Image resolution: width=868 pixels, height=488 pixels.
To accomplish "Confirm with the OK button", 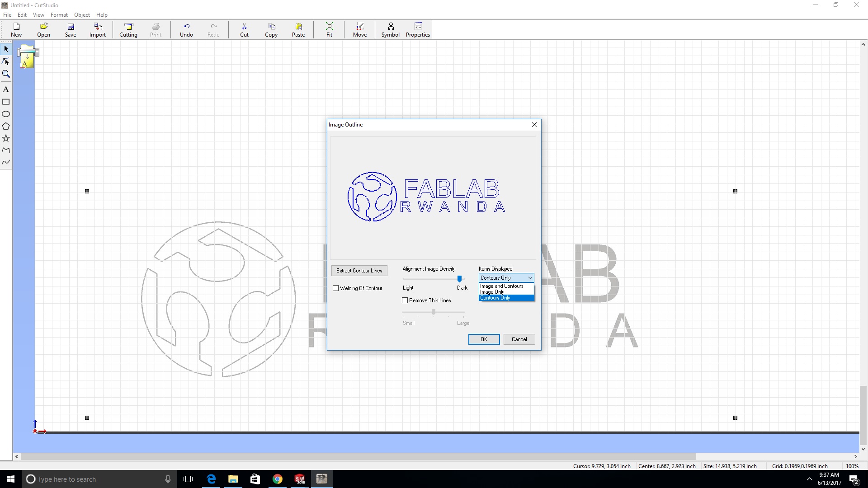I will pyautogui.click(x=484, y=339).
